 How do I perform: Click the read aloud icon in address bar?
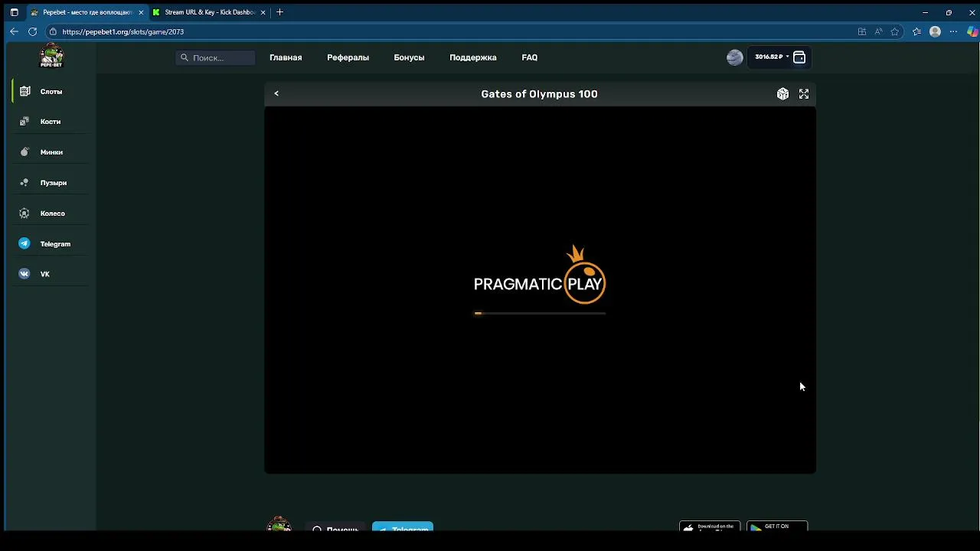[878, 31]
